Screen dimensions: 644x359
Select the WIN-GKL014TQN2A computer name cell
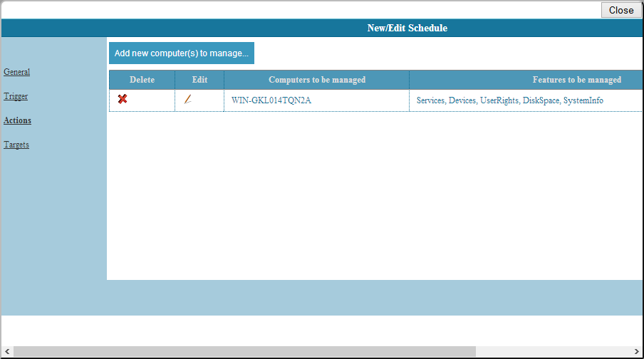click(317, 100)
